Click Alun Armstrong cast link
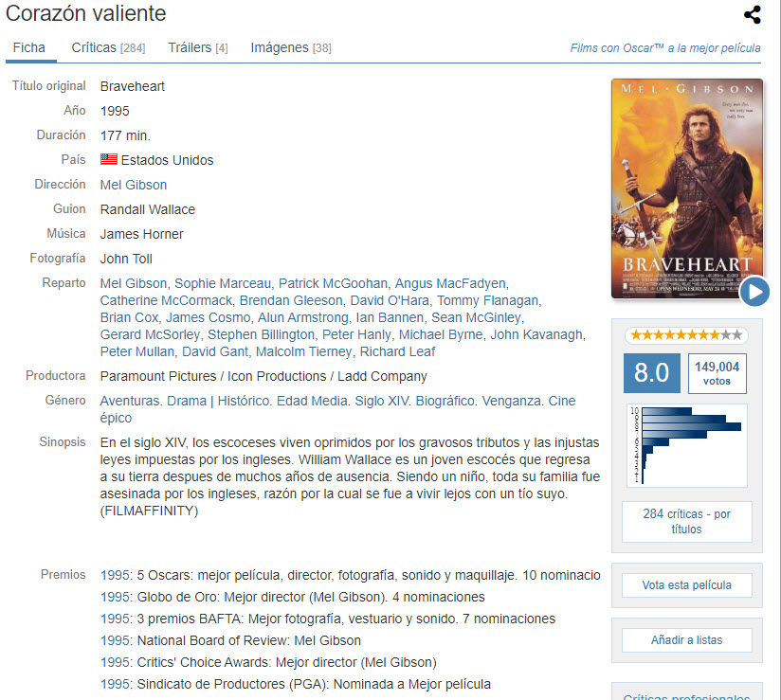The height and width of the screenshot is (700, 781). [x=303, y=317]
